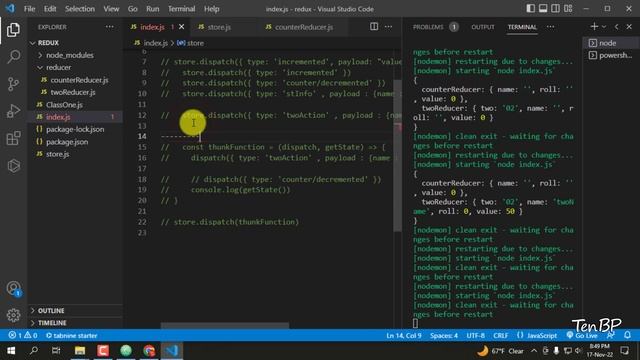Open Source Control view

pos(13,84)
